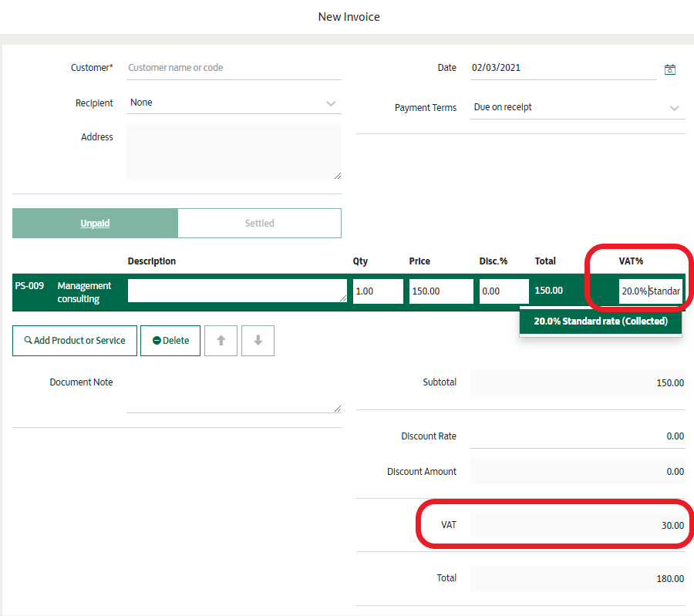This screenshot has width=694, height=616.
Task: Edit the Qty value for Management consulting
Action: (377, 291)
